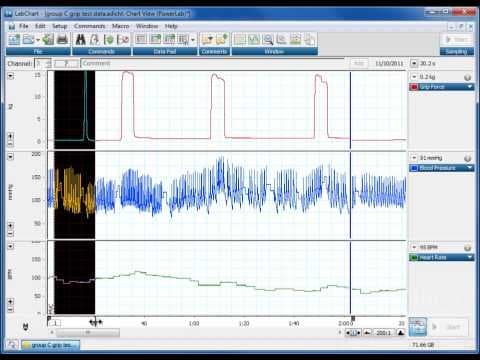Screen dimensions: 480x360
Task: Open the Zoom View magnifier icon
Action: point(268,40)
